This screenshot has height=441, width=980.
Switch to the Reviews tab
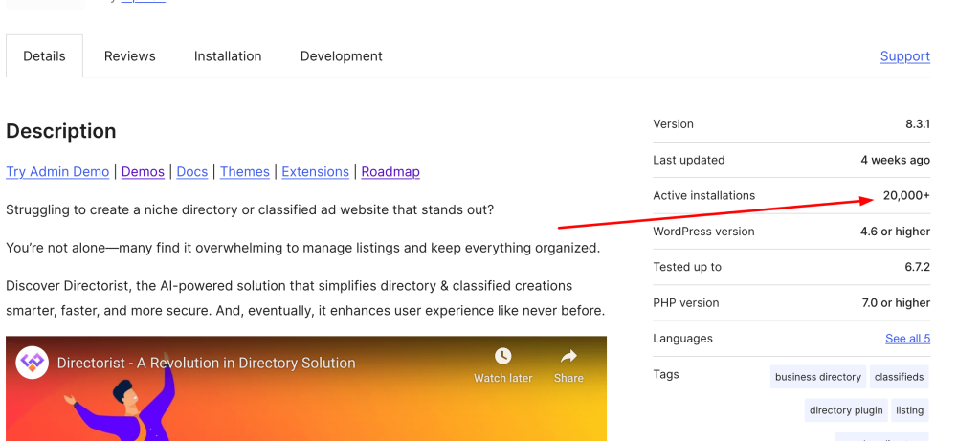(130, 56)
